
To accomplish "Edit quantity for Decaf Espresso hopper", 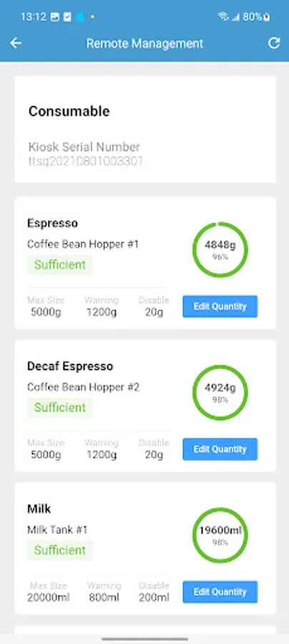I will tap(220, 449).
